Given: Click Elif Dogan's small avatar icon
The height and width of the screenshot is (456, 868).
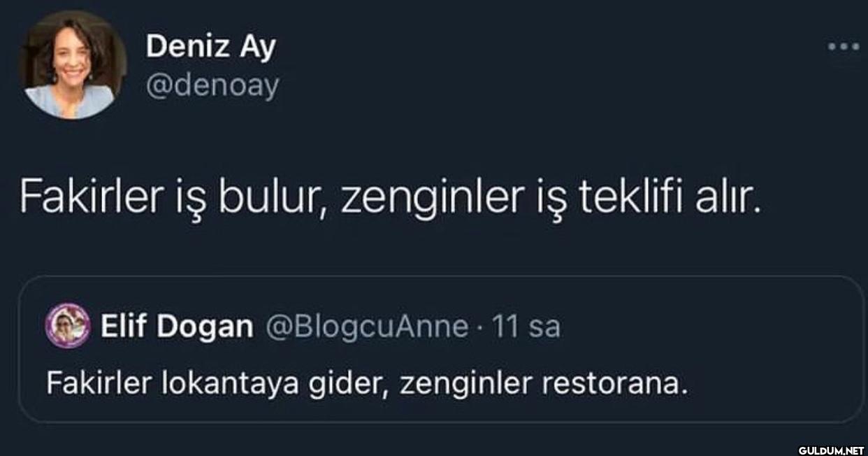Looking at the screenshot, I should [x=68, y=326].
